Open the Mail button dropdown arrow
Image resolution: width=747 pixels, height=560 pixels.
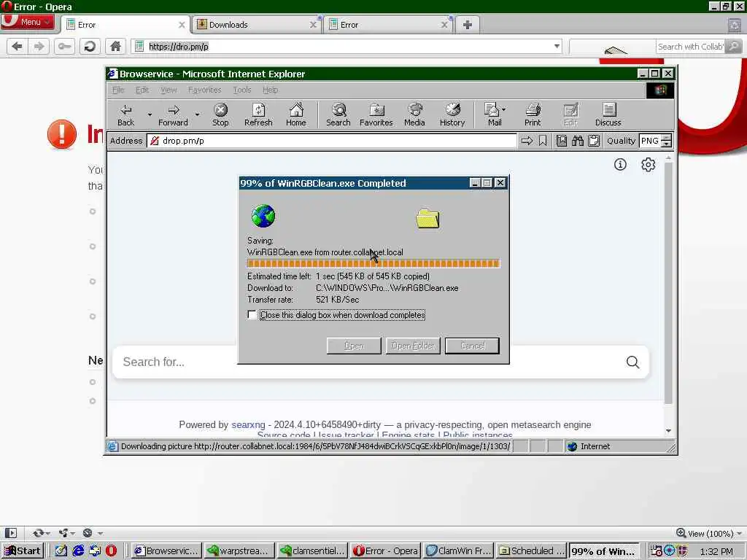504,109
